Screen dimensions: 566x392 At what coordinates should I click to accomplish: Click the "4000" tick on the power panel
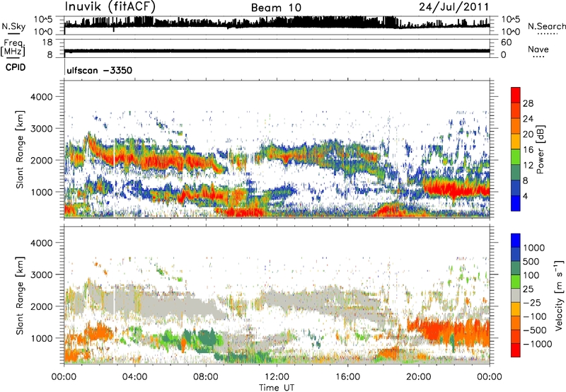click(42, 97)
